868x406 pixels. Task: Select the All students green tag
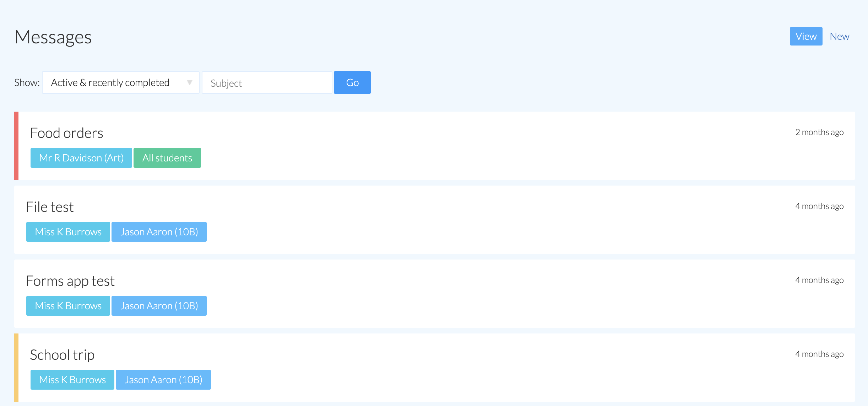167,158
